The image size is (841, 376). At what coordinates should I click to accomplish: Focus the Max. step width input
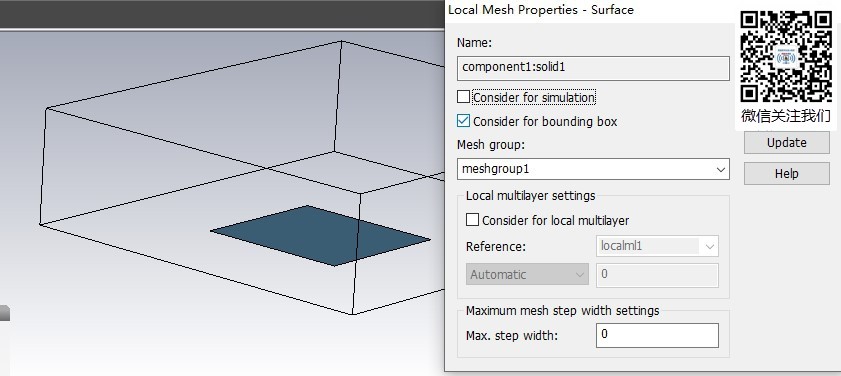coord(657,335)
